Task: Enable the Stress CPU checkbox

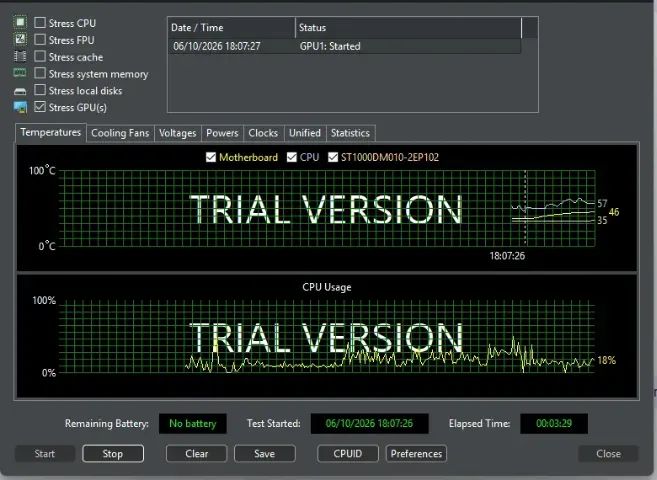Action: tap(40, 23)
